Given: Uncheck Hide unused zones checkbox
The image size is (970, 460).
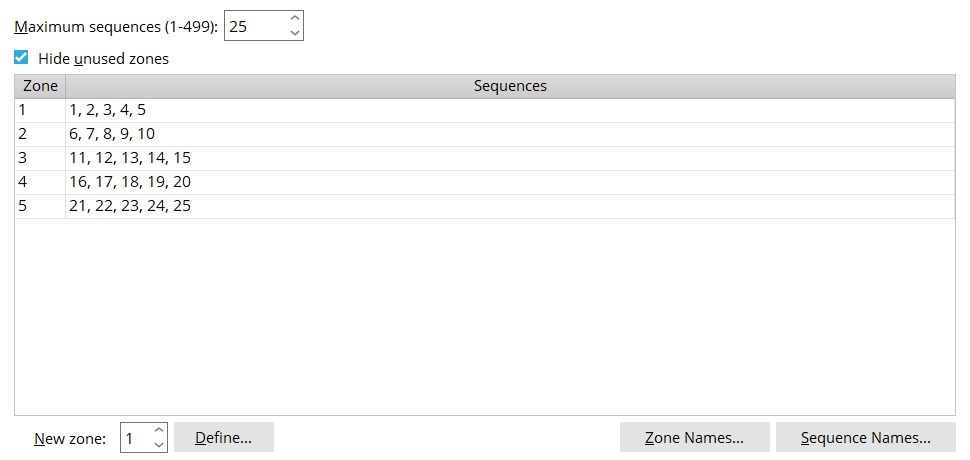Looking at the screenshot, I should click(x=21, y=58).
